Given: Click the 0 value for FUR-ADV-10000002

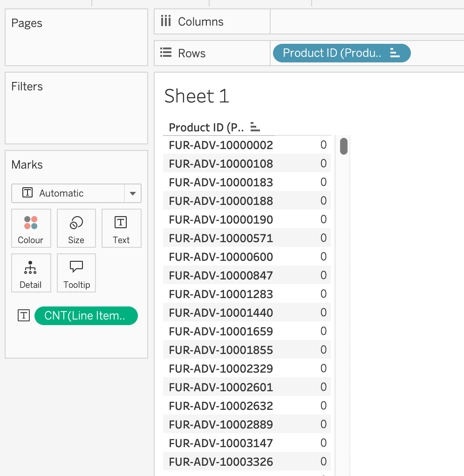Looking at the screenshot, I should 323,145.
